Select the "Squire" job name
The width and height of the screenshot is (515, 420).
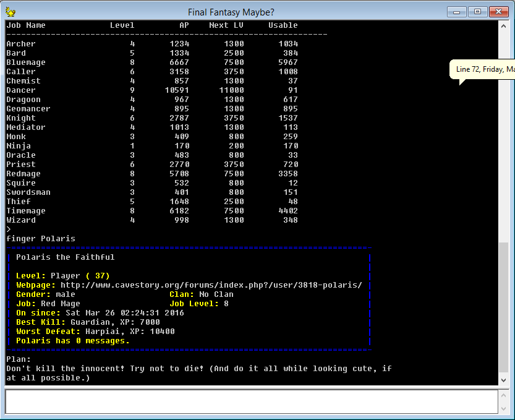[20, 182]
